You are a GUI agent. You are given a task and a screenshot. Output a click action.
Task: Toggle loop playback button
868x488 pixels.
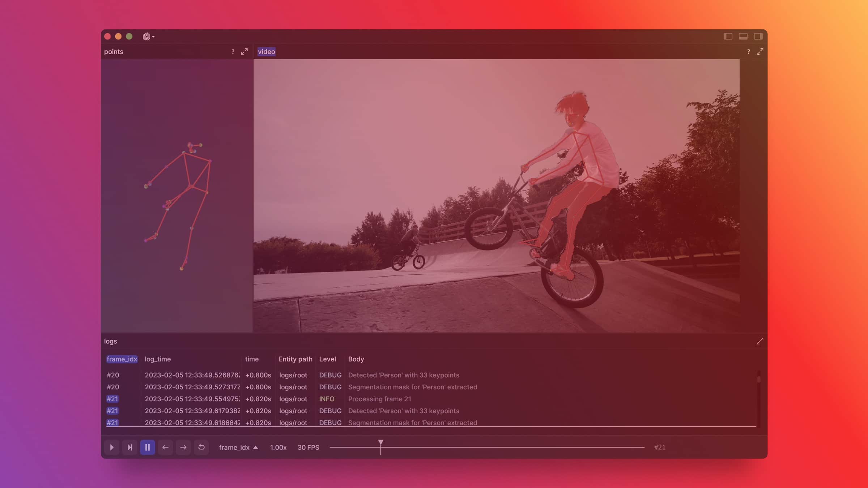(x=201, y=447)
